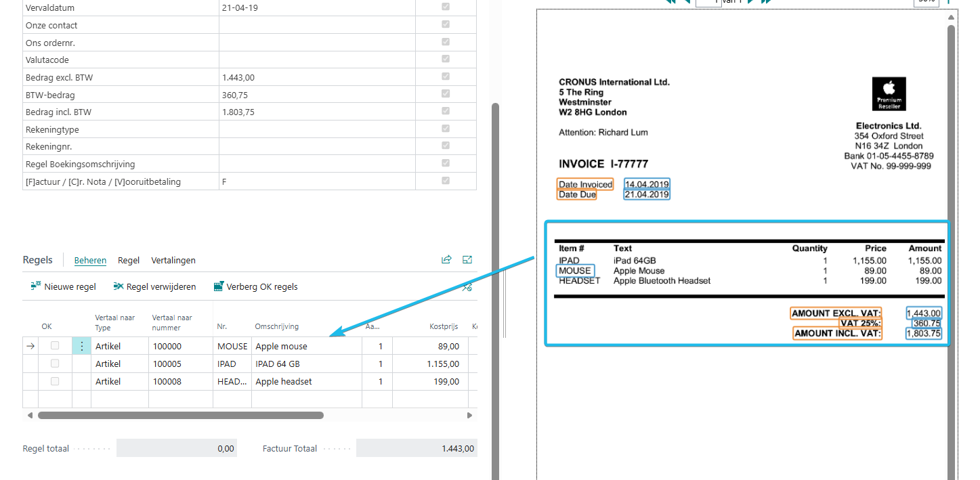Viewport: 980px width, 480px height.
Task: Open the Beheren menu in Regels
Action: coord(90,260)
